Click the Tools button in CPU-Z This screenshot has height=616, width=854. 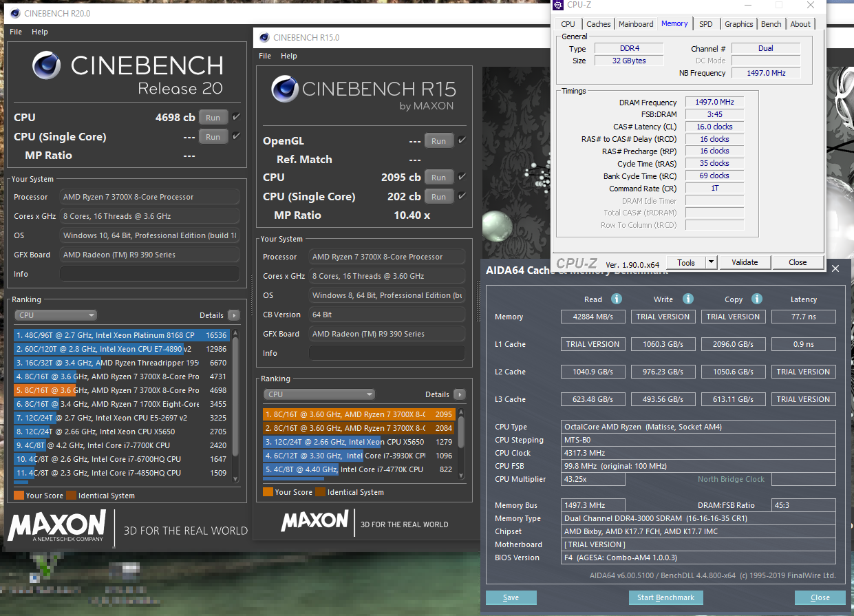tap(686, 262)
